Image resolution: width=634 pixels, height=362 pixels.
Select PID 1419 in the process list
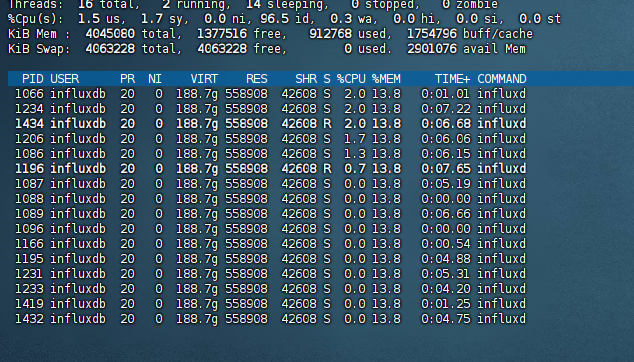[x=29, y=303]
